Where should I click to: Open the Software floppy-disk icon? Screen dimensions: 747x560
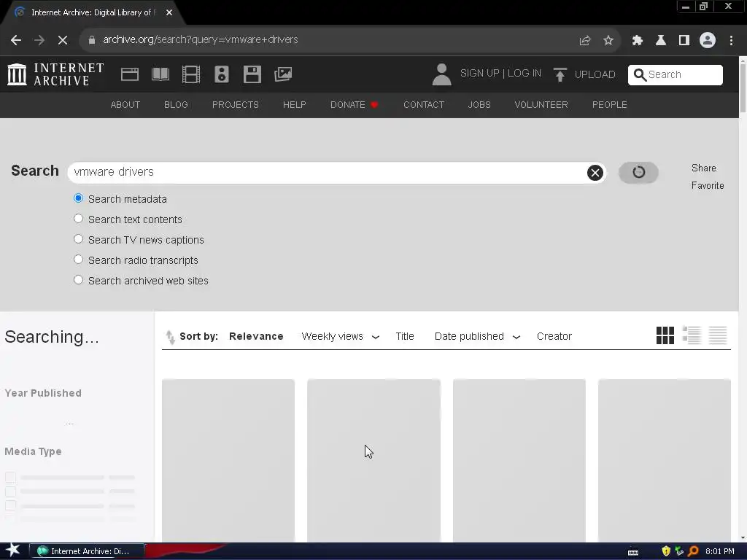pos(252,74)
